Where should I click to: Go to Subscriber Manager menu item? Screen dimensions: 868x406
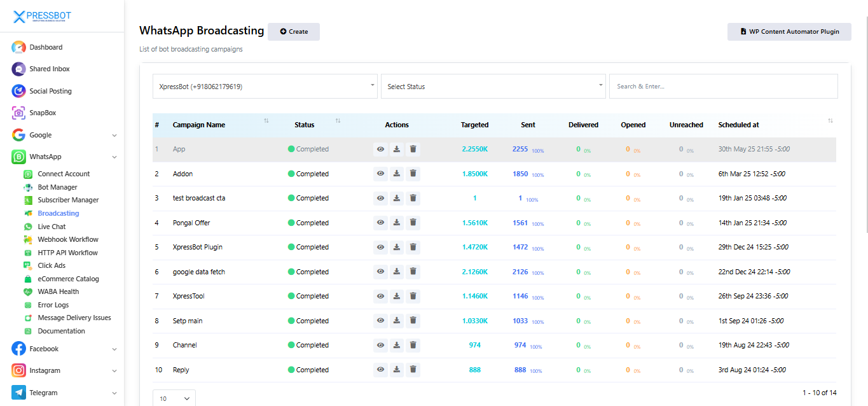(x=68, y=200)
